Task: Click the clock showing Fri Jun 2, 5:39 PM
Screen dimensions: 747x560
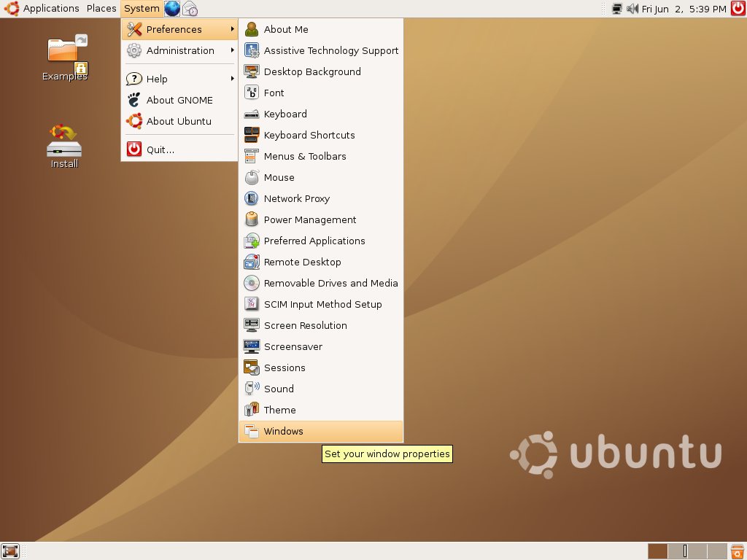Action: 684,9
